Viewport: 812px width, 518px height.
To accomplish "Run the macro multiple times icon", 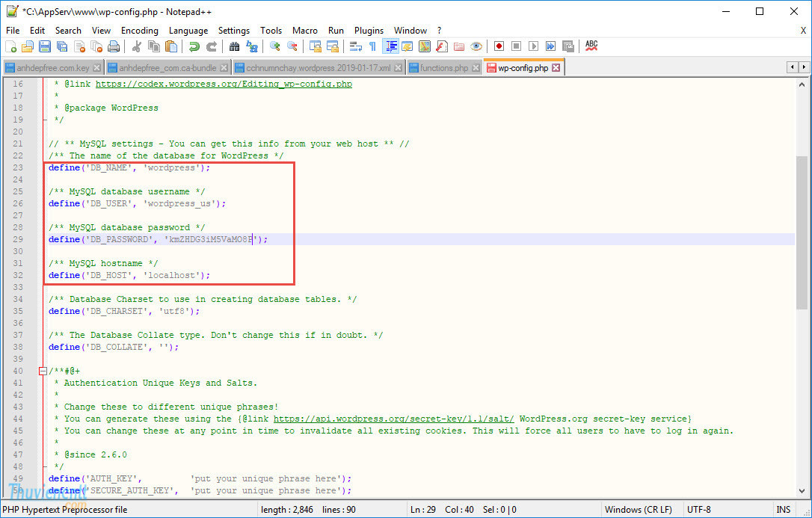I will pyautogui.click(x=550, y=46).
